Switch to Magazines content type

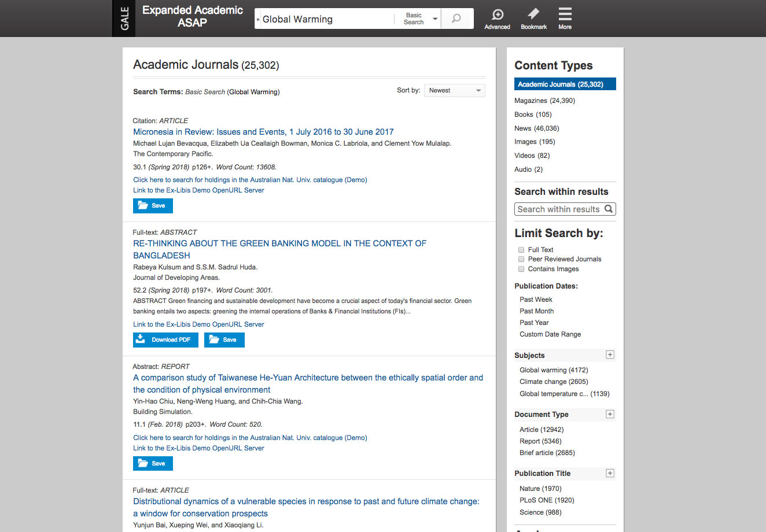click(x=544, y=101)
